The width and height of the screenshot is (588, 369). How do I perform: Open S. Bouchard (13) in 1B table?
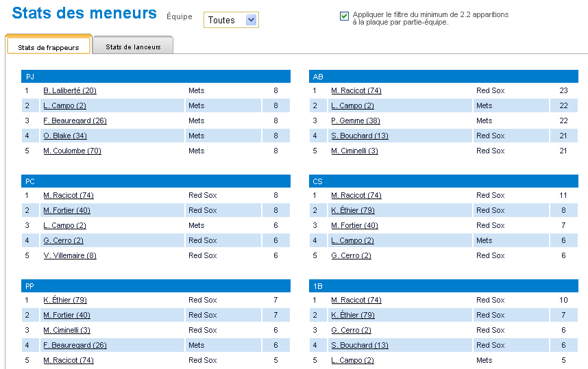pos(360,345)
